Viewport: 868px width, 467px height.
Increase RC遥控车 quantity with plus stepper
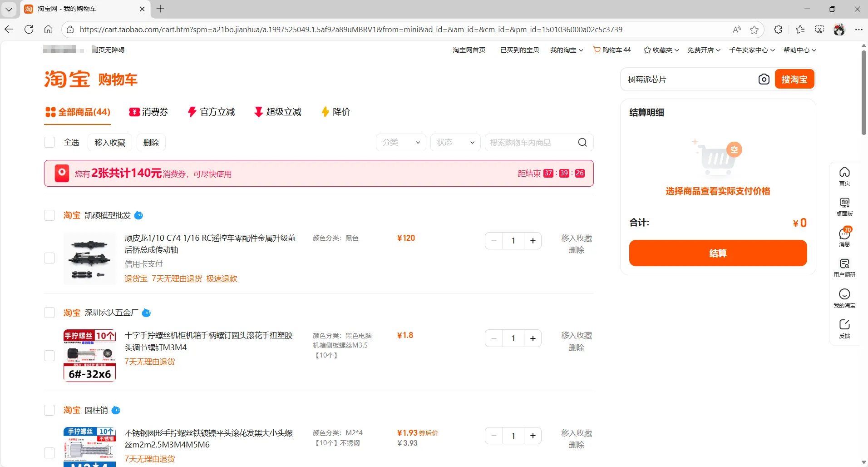point(533,240)
